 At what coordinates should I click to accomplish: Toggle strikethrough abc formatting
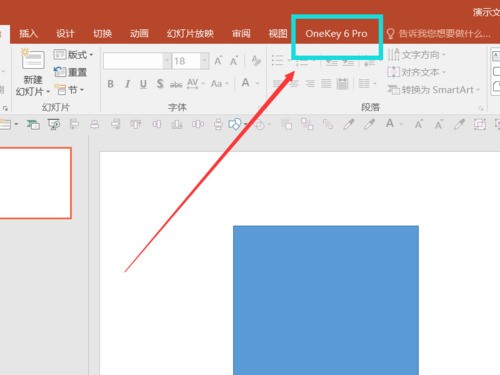pos(176,84)
